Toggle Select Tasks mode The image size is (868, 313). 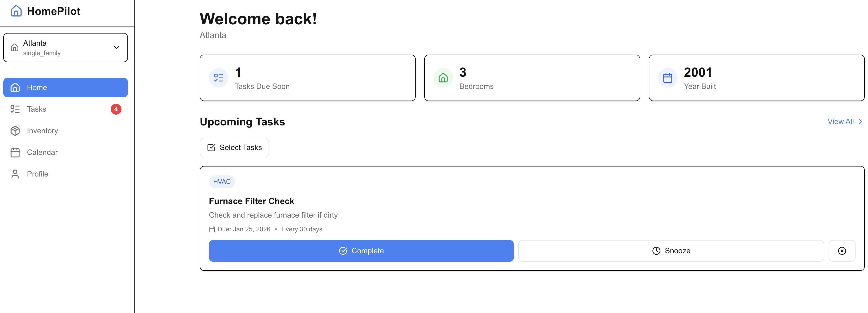[234, 147]
